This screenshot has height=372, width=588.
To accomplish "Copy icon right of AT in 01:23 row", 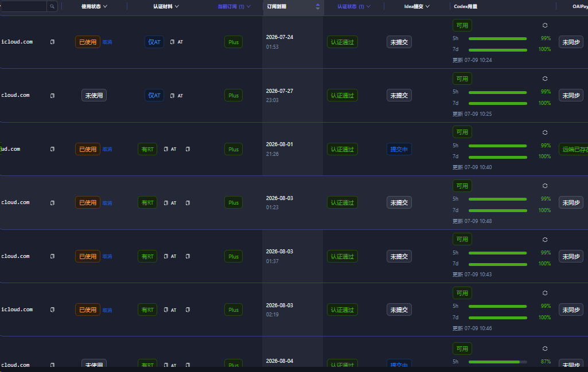I will tap(188, 203).
